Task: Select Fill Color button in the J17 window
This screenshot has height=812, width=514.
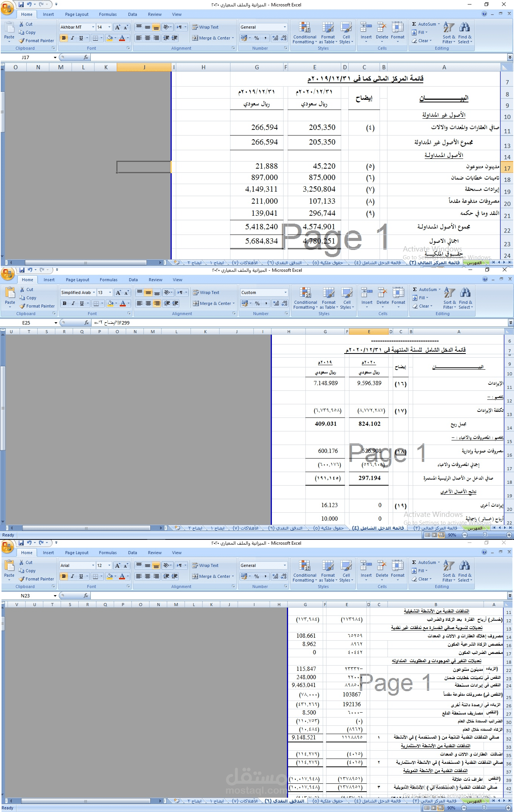Action: 110,38
